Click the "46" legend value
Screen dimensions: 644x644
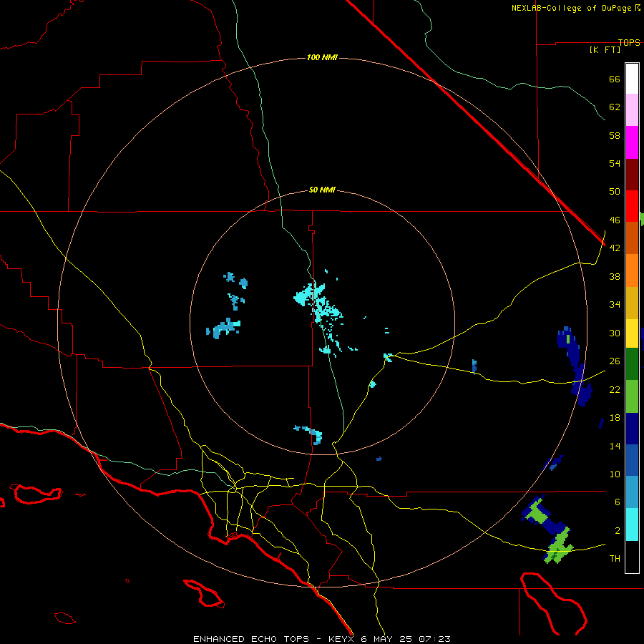pyautogui.click(x=615, y=220)
